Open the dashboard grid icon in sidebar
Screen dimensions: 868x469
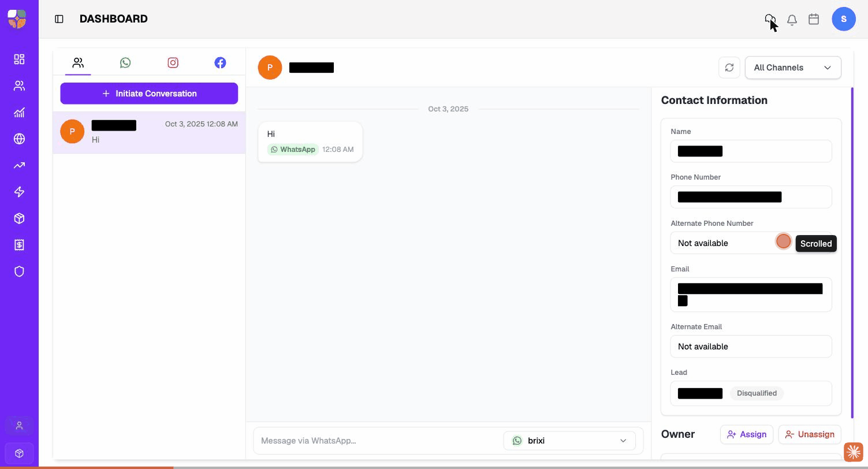[x=19, y=59]
